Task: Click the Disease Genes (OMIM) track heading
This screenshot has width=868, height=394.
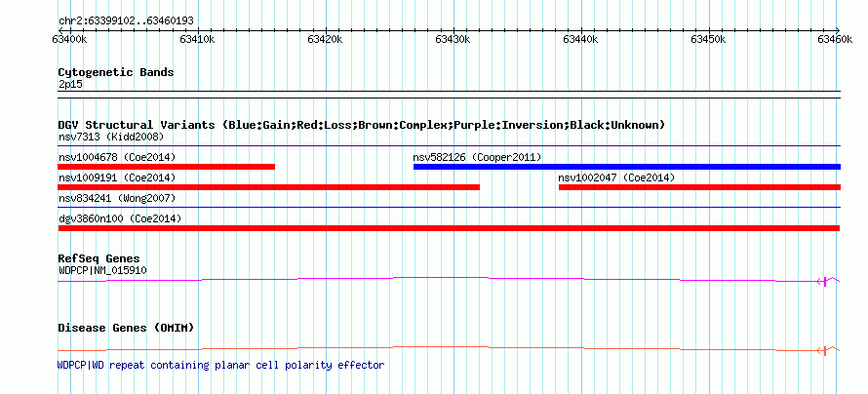Action: click(126, 328)
